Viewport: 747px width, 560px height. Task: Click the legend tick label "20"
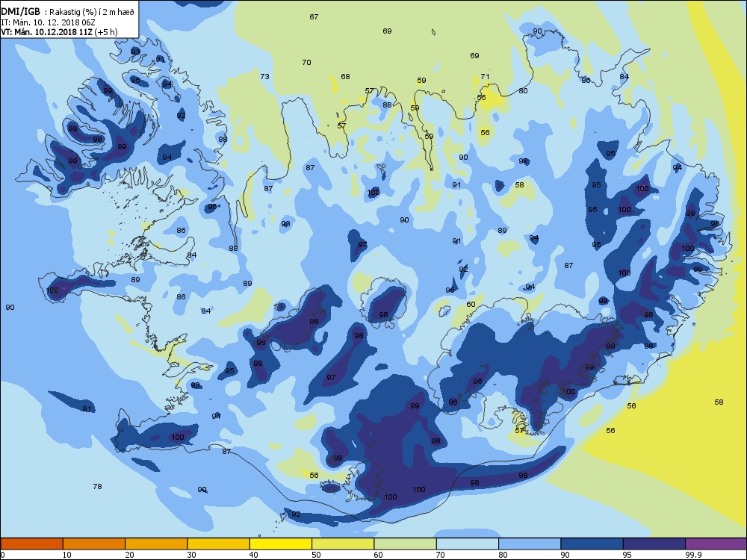point(129,555)
